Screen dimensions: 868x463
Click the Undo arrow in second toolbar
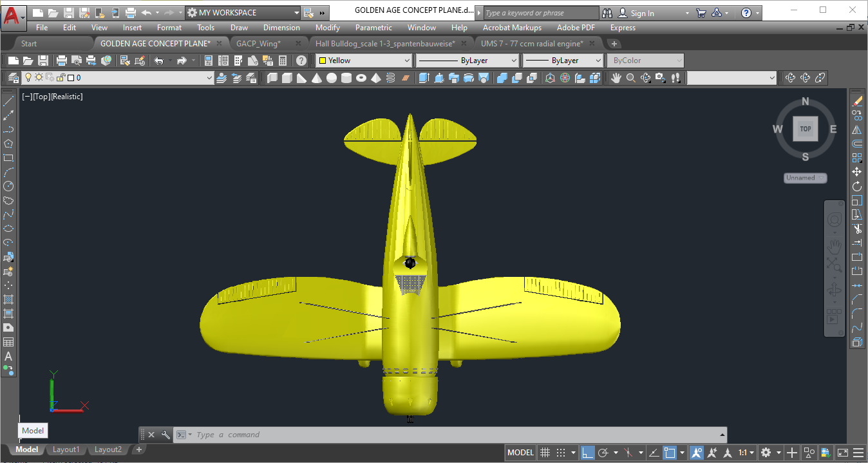[x=159, y=61]
